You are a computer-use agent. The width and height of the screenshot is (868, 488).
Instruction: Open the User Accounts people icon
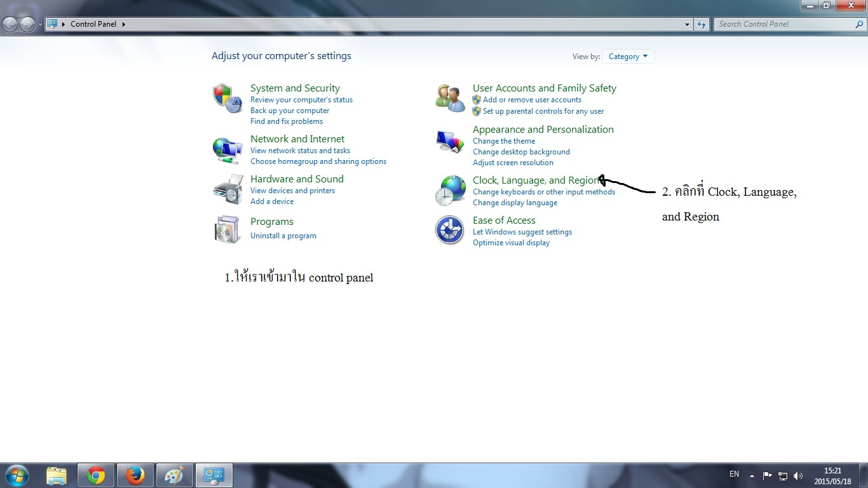(450, 98)
